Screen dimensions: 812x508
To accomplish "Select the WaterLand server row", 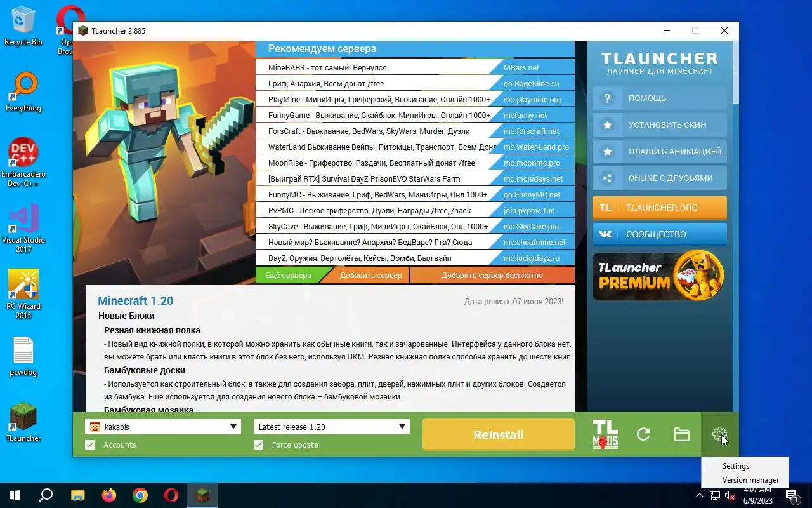I will point(415,147).
